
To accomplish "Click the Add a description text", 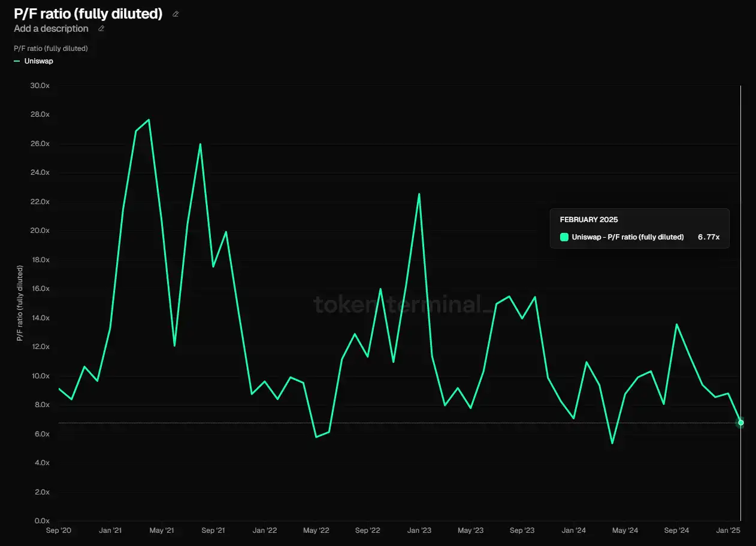I will [x=51, y=29].
